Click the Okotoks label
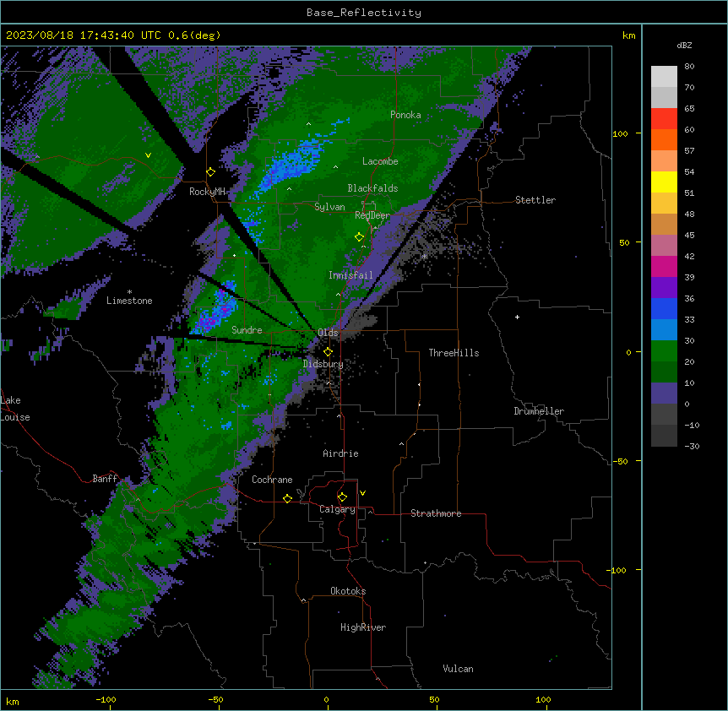 click(348, 591)
